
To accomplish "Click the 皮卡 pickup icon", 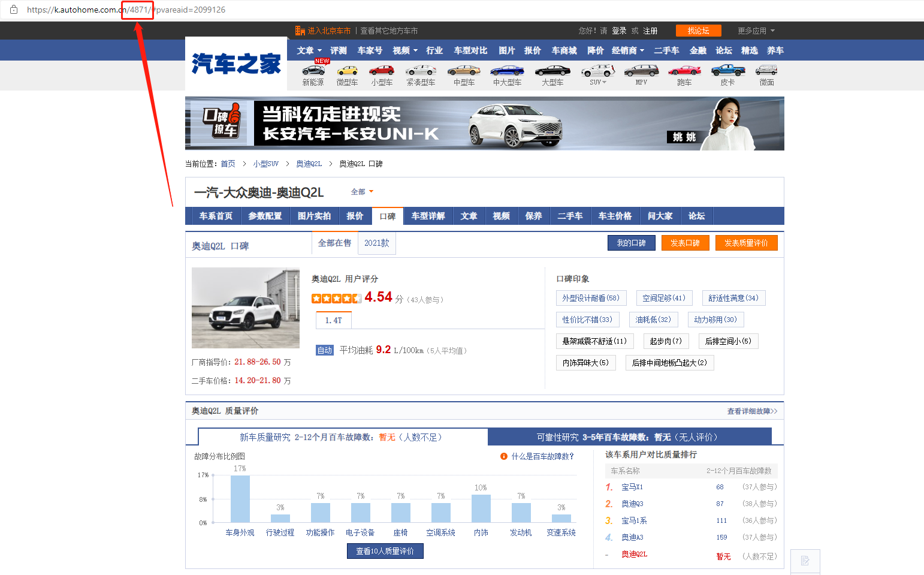I will tap(727, 70).
